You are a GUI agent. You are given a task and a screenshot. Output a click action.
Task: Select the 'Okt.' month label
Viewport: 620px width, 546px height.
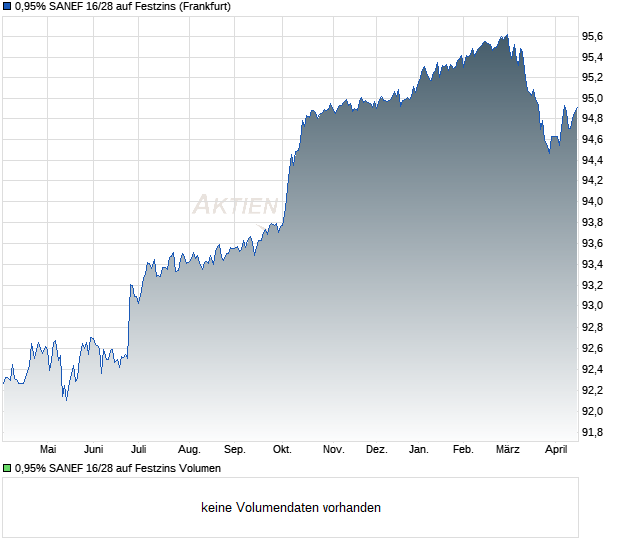(x=282, y=449)
